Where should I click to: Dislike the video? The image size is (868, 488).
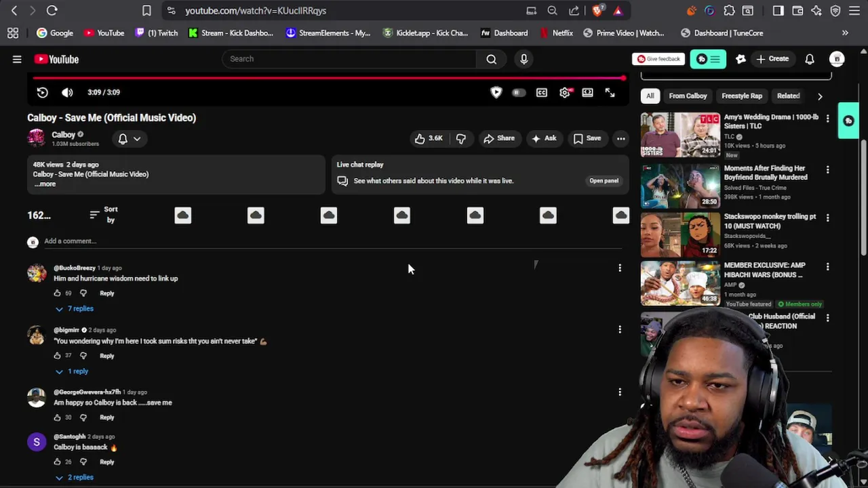point(461,138)
